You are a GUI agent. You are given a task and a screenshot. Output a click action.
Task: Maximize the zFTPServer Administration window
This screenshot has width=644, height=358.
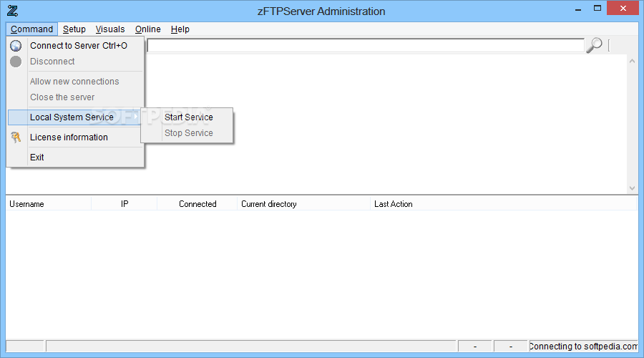pyautogui.click(x=597, y=8)
